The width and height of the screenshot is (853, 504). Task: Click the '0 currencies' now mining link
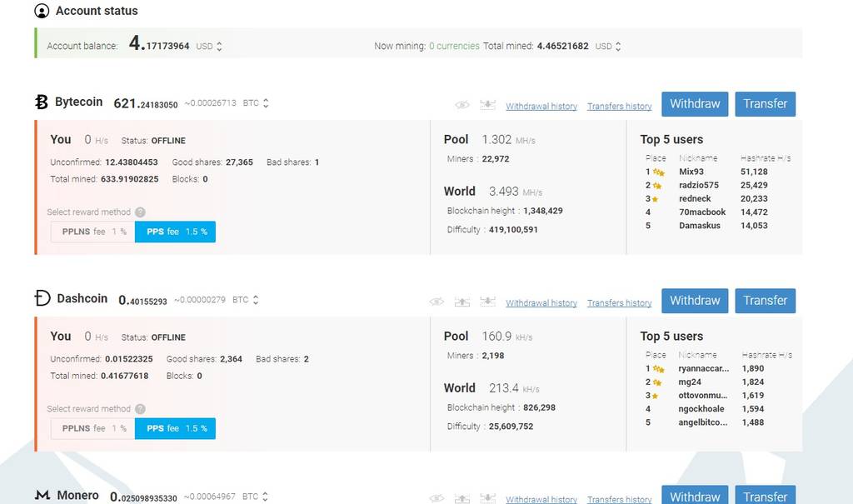pyautogui.click(x=454, y=47)
